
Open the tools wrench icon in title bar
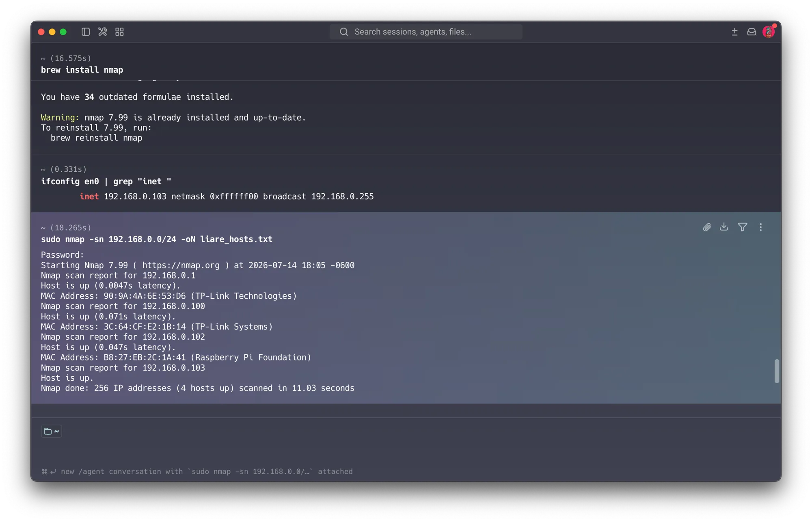(x=103, y=32)
